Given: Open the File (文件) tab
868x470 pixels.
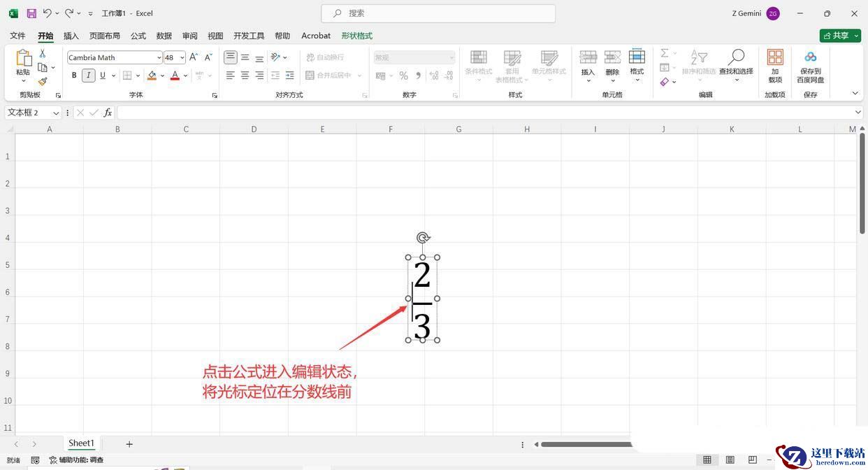Looking at the screenshot, I should pos(17,36).
